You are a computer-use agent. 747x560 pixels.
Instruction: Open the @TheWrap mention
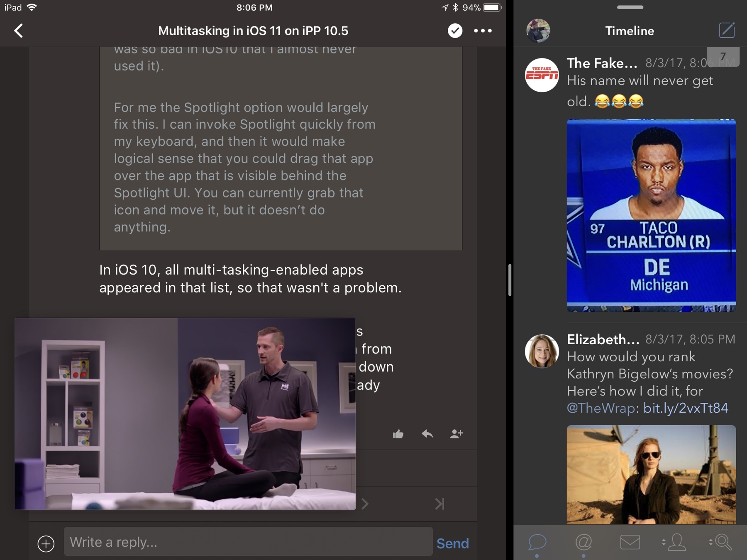click(x=601, y=408)
